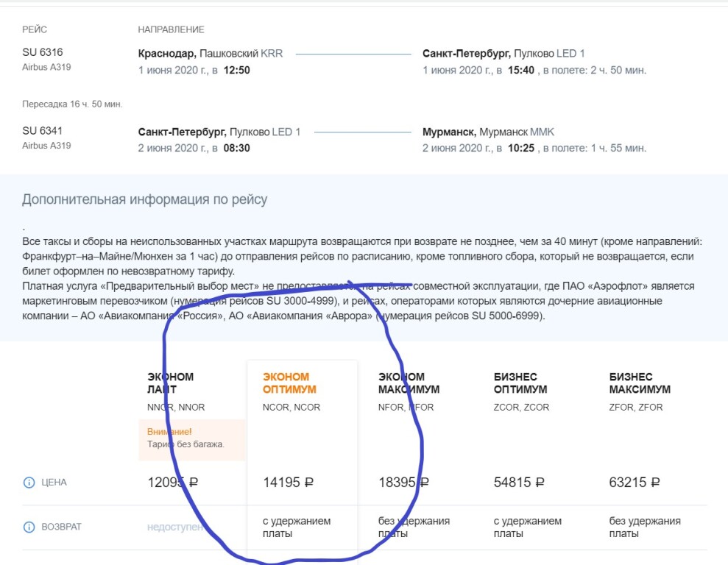Choose the Эконом Оптимум fare header
This screenshot has height=565, width=728.
tap(286, 383)
